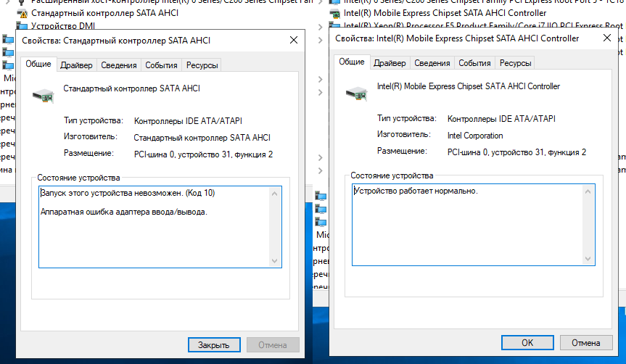The width and height of the screenshot is (626, 364).
Task: Open События tab in Стандартный контроллер dialog
Action: tap(161, 65)
